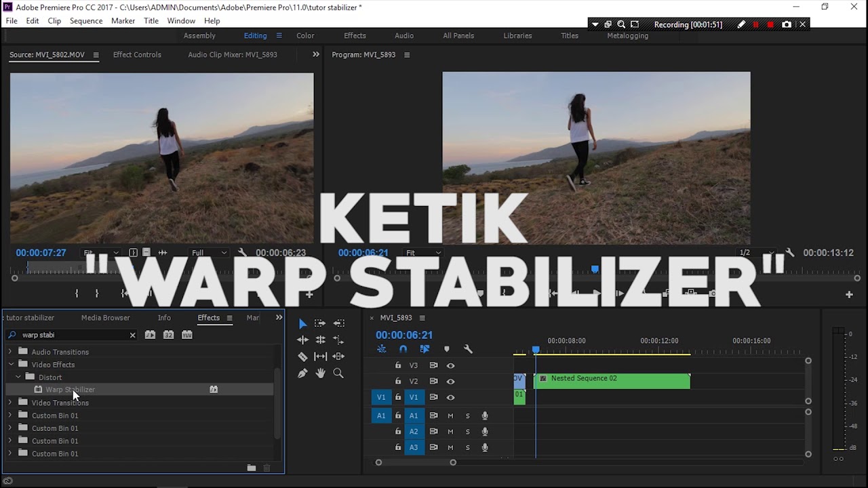The height and width of the screenshot is (488, 868).
Task: Select the Nested Sequence 02 clip
Action: click(612, 381)
